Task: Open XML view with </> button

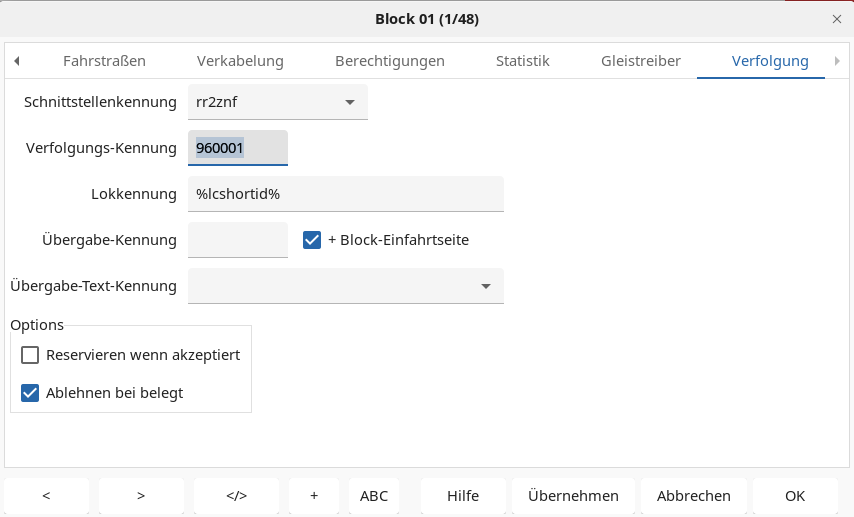Action: (x=236, y=495)
